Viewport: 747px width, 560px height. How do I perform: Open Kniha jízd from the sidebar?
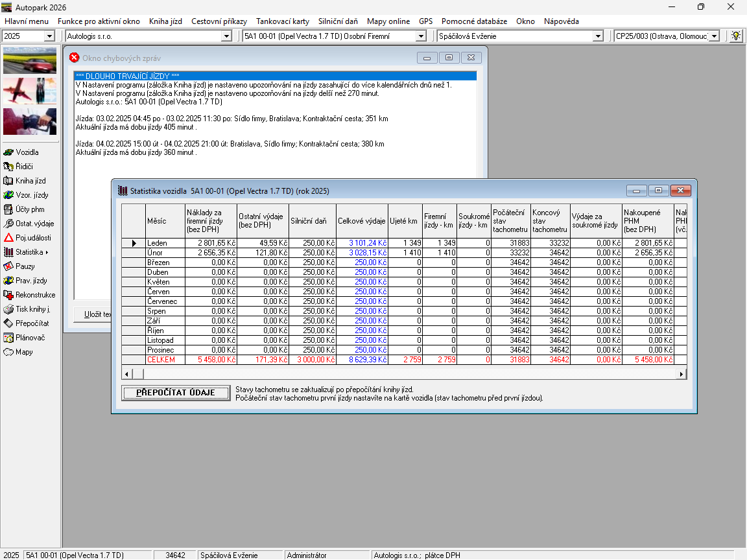pos(9,181)
